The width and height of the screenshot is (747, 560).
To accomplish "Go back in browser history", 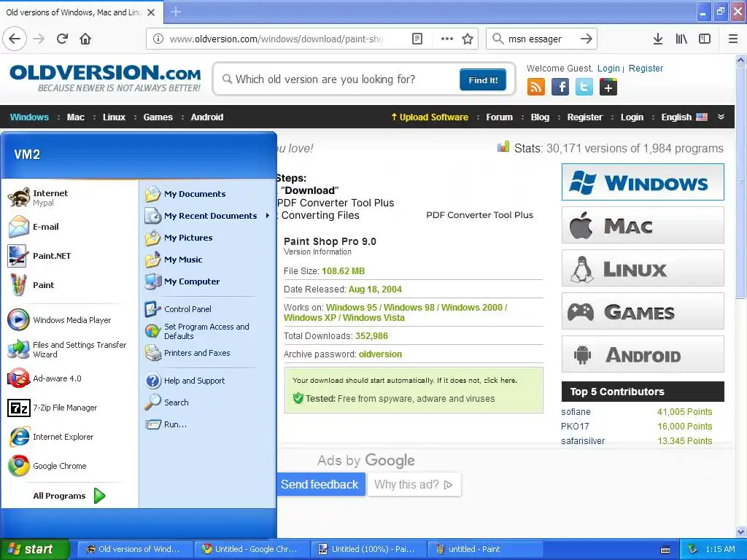I will 15,39.
